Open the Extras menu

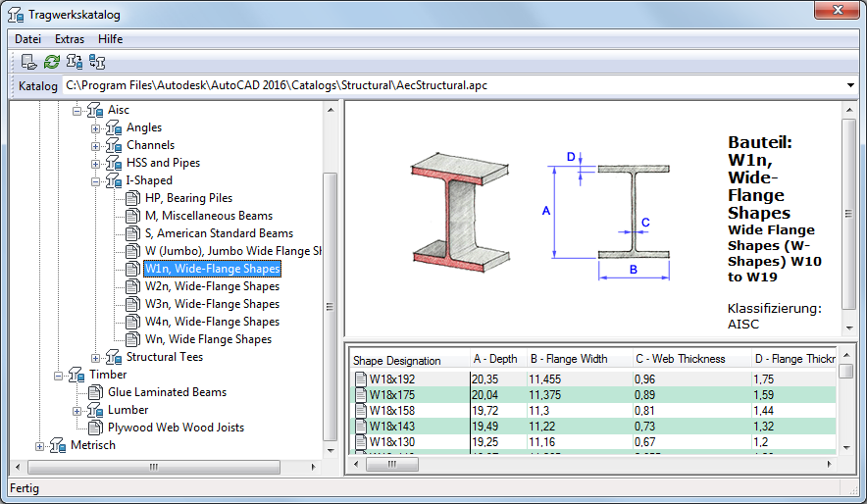pyautogui.click(x=70, y=39)
